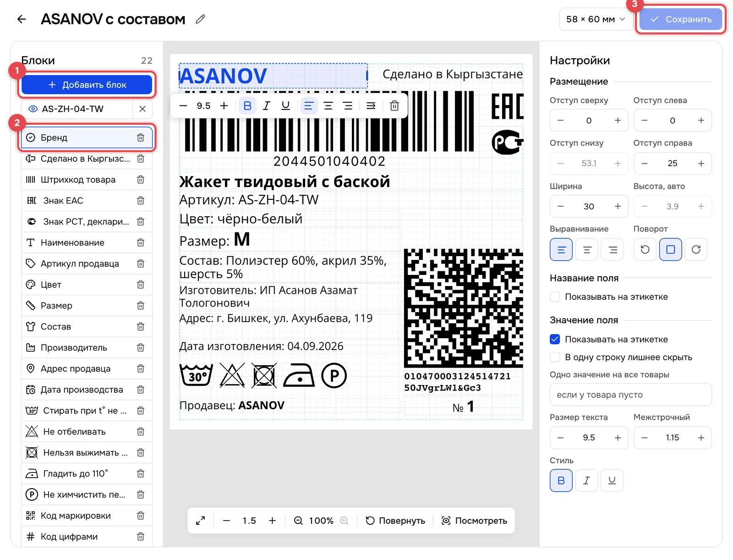Select the Наименование block in list

point(87,243)
